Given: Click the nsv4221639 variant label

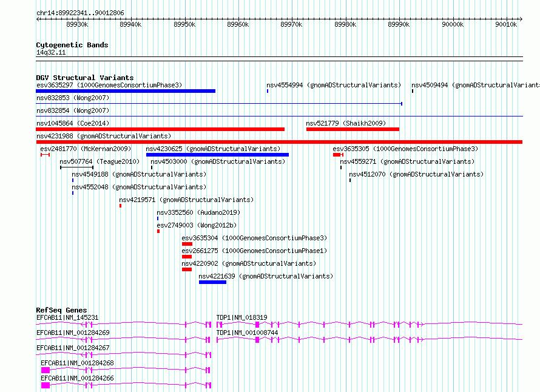Looking at the screenshot, I should pos(266,276).
